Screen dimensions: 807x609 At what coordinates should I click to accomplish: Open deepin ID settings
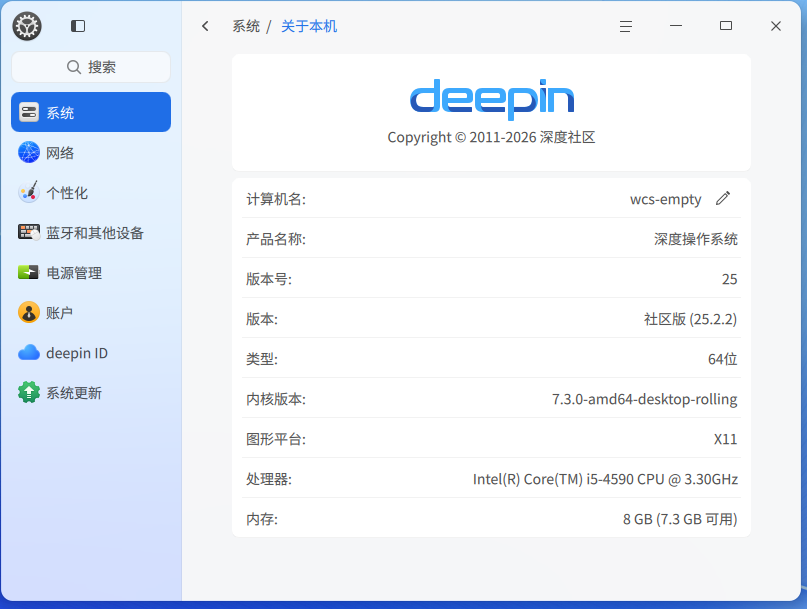pyautogui.click(x=91, y=353)
